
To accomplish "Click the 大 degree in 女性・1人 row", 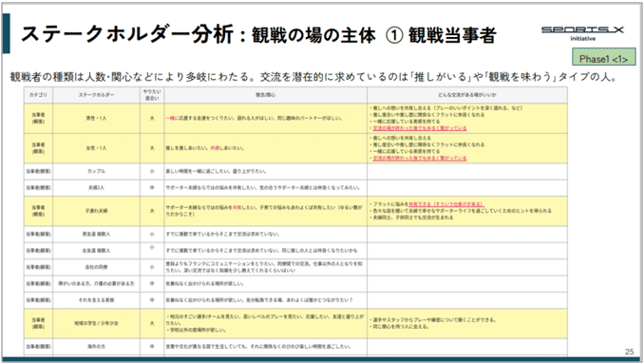I will click(152, 148).
